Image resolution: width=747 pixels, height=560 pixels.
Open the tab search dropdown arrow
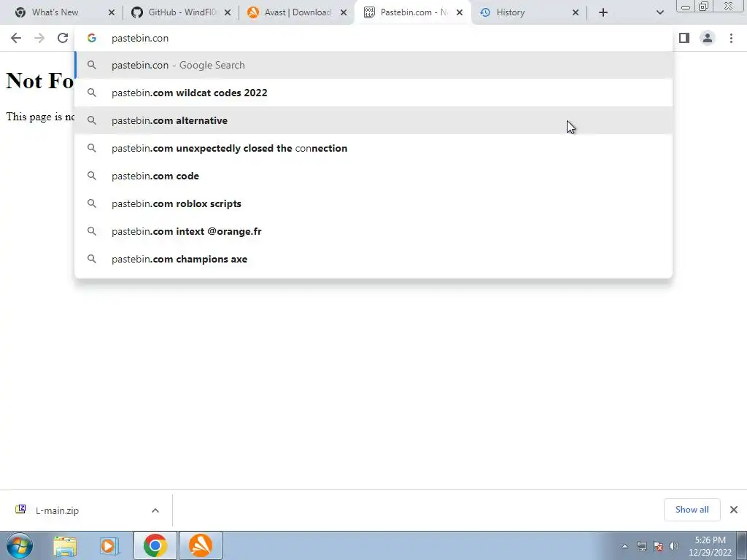659,12
